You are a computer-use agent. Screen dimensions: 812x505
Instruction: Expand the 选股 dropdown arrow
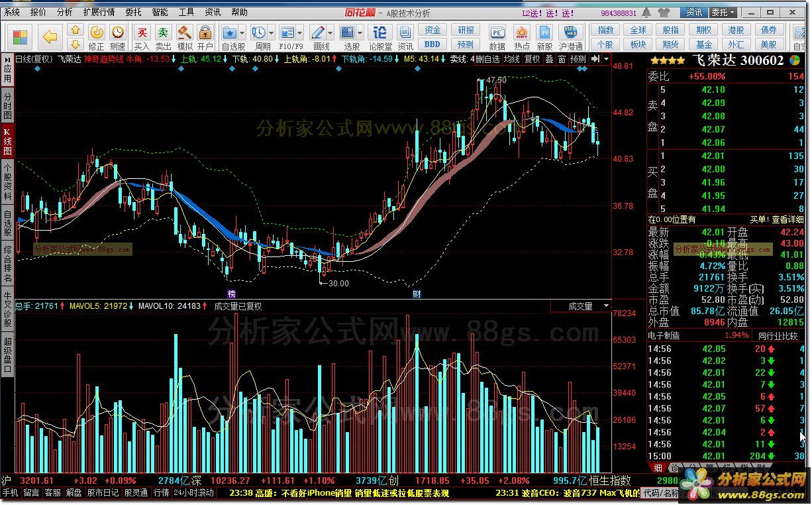point(360,32)
